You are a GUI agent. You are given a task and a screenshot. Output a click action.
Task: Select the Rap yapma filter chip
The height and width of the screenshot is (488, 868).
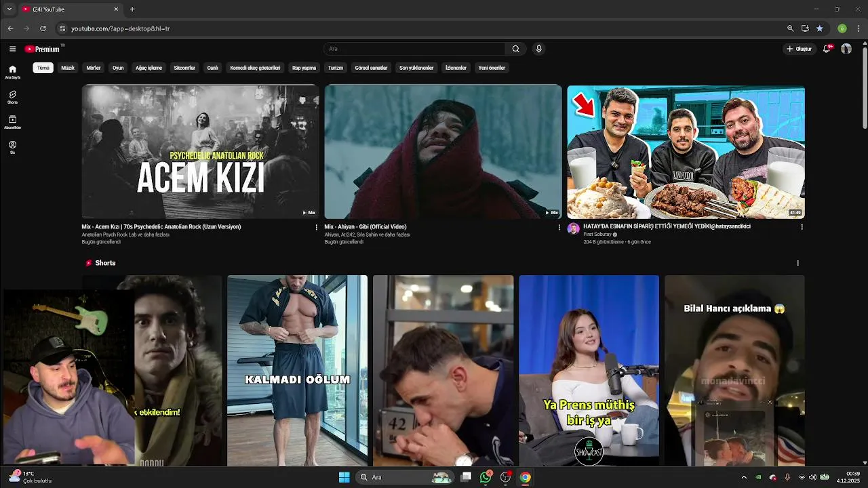(304, 68)
